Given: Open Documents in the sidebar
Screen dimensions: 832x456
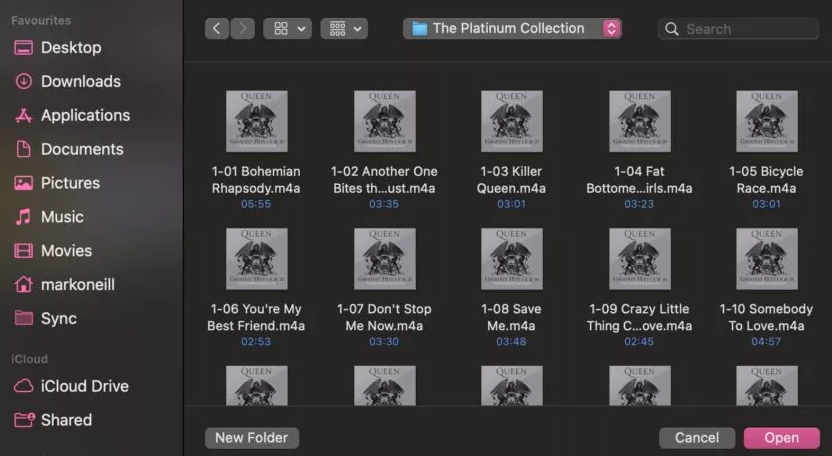Looking at the screenshot, I should coord(82,149).
